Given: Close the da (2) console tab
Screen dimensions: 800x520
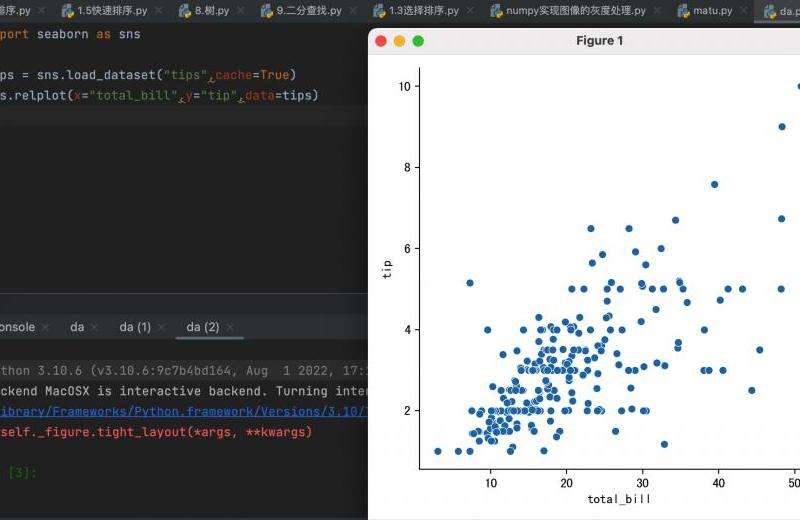Looking at the screenshot, I should [231, 327].
